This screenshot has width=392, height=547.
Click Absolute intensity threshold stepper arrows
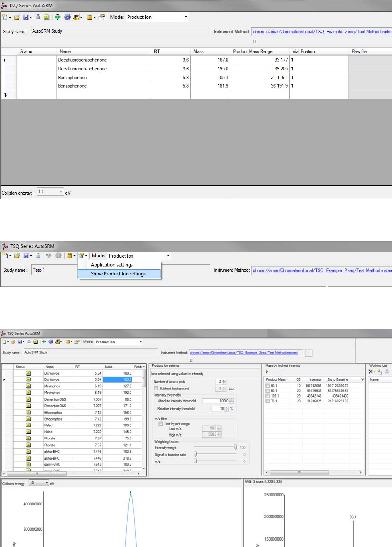tap(231, 401)
